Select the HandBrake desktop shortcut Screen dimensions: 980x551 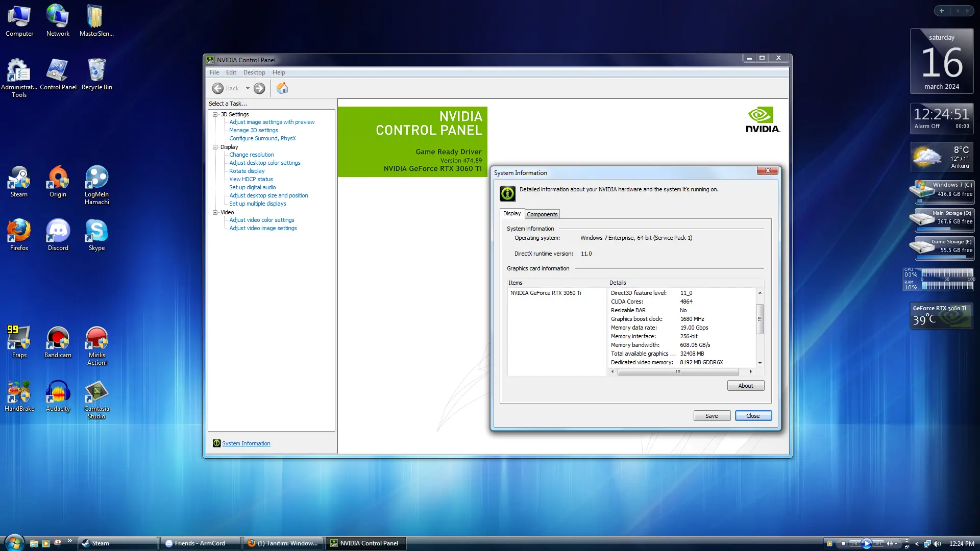pos(19,396)
